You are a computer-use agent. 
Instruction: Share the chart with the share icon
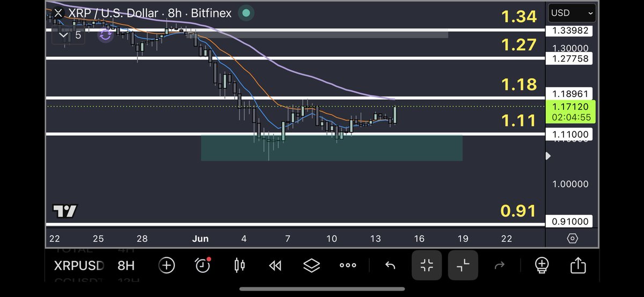578,265
